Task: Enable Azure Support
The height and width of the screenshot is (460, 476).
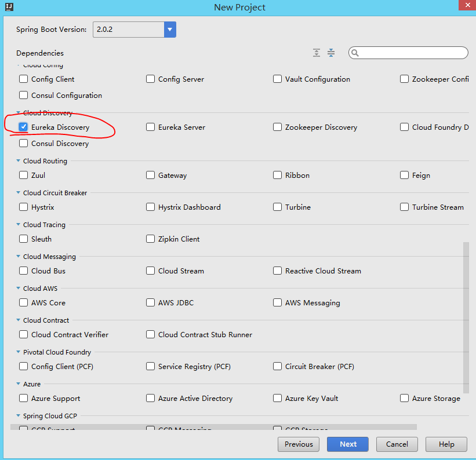Action: pyautogui.click(x=23, y=398)
